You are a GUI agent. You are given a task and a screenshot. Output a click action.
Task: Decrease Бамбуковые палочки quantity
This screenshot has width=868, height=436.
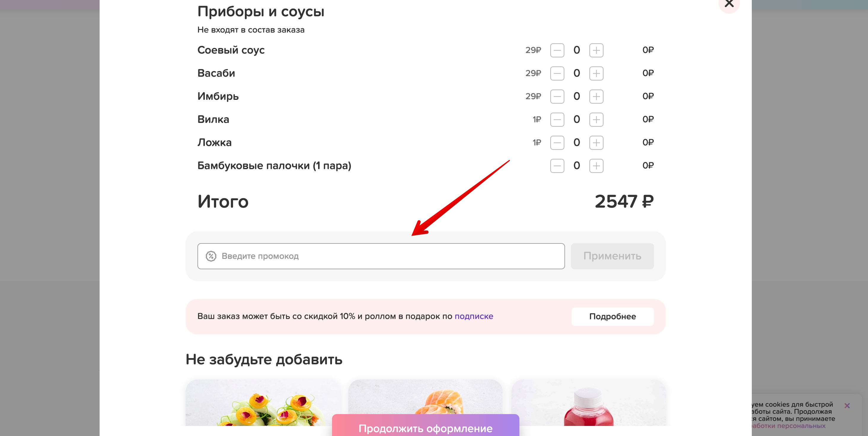[x=557, y=166]
